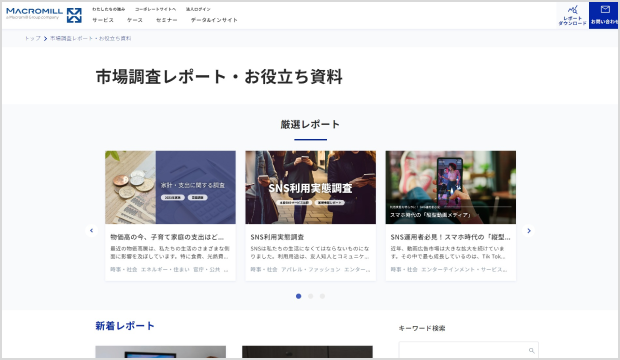Select the third carousel pagination dot
Image resolution: width=620 pixels, height=360 pixels.
point(322,296)
